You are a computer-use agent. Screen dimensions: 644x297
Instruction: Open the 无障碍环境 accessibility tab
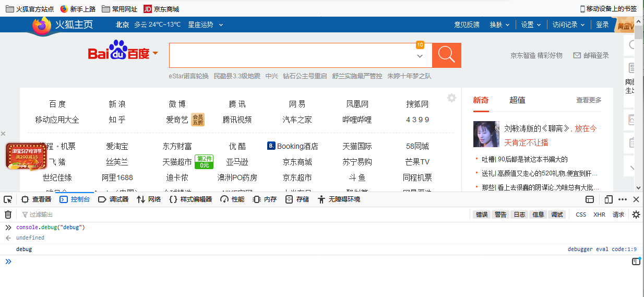click(x=339, y=199)
